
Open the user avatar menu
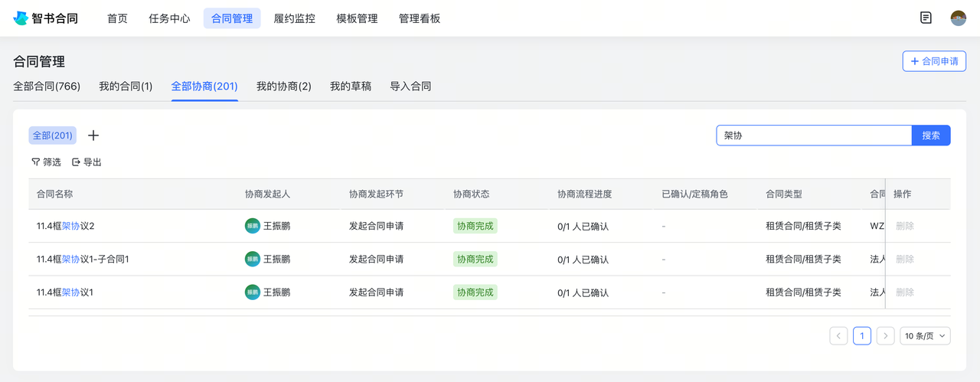pos(959,18)
